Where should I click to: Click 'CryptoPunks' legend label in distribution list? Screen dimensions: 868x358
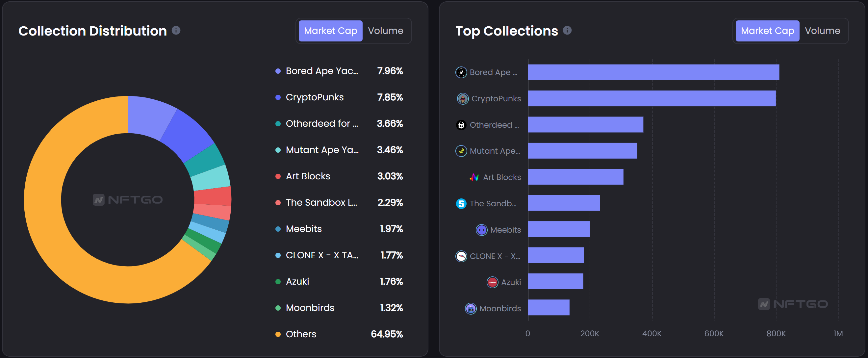315,97
